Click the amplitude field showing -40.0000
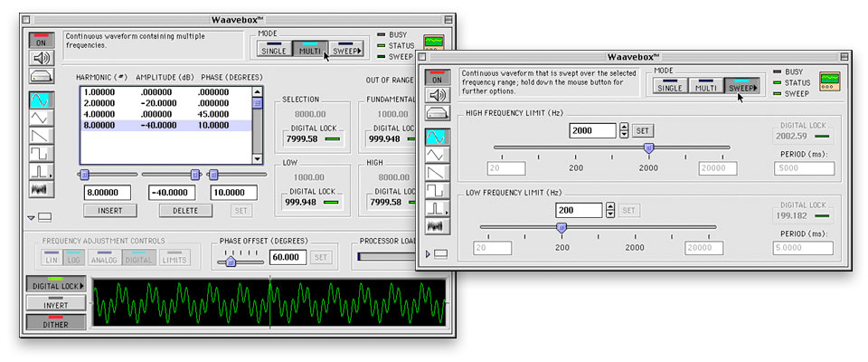The height and width of the screenshot is (362, 868). coord(172,193)
